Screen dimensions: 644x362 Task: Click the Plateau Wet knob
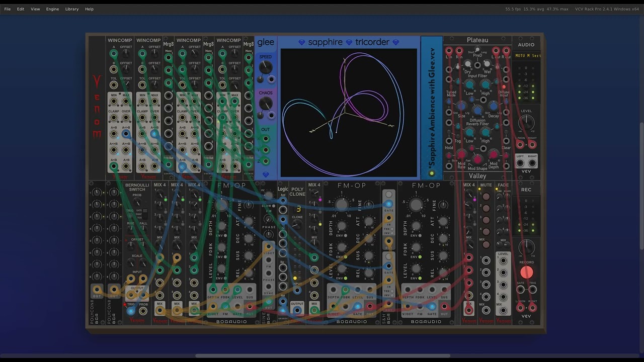[487, 64]
